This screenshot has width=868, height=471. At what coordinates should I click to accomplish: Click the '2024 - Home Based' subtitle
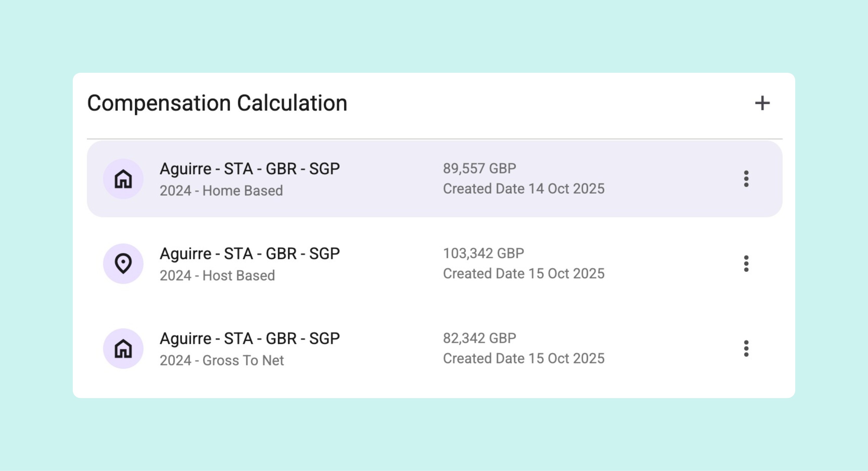(221, 191)
